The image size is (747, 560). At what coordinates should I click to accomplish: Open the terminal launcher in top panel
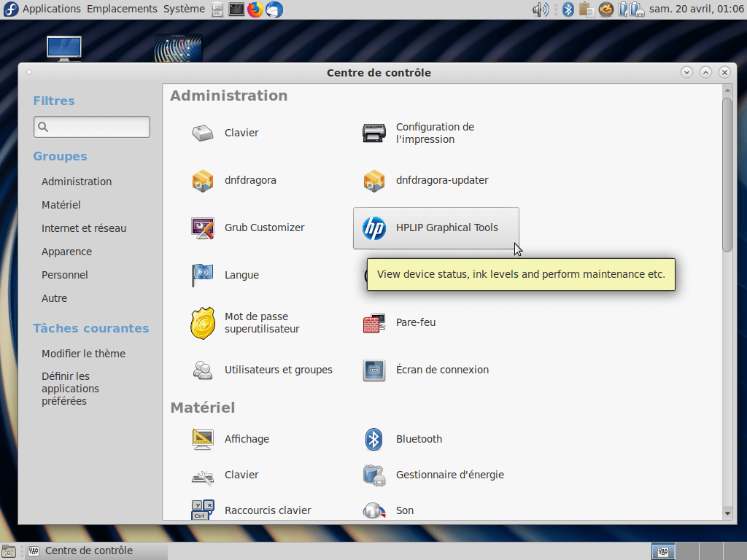[236, 9]
